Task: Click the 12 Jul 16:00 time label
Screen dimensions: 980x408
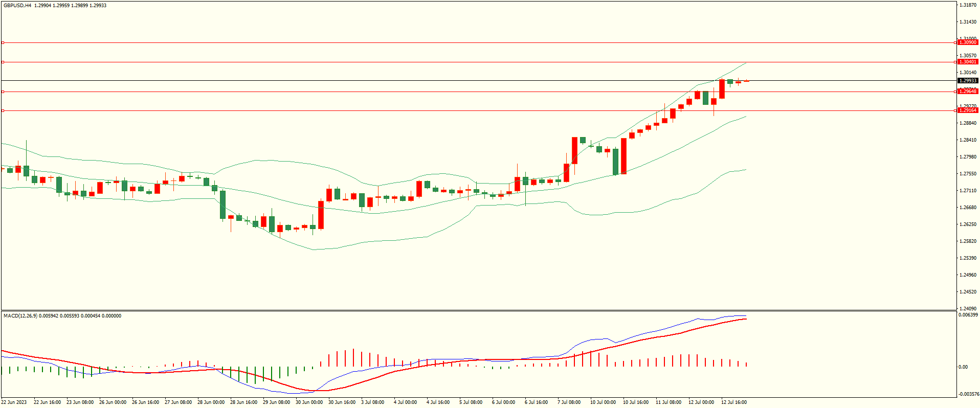Action: click(x=733, y=402)
